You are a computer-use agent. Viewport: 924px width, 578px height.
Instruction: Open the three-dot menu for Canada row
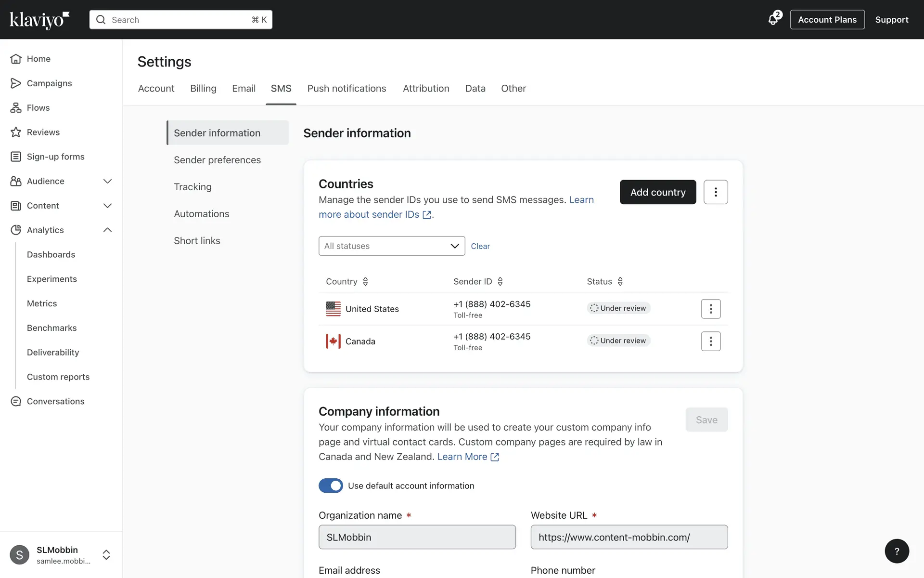[710, 341]
